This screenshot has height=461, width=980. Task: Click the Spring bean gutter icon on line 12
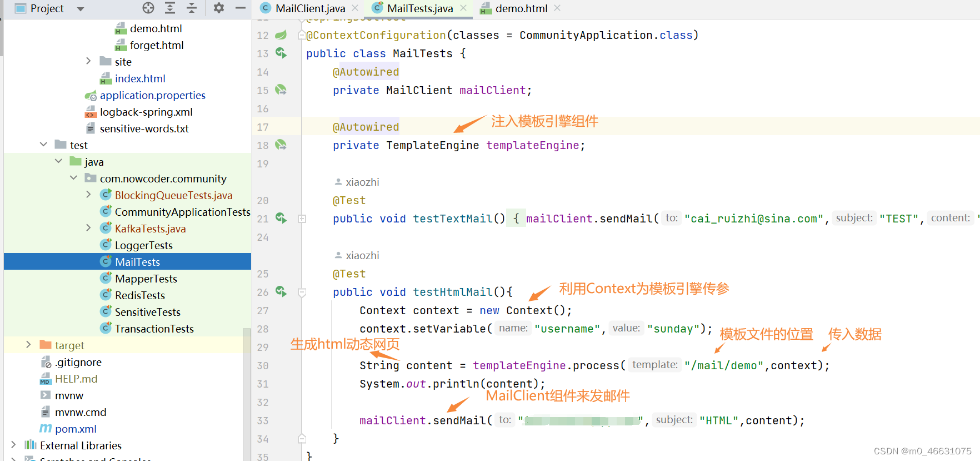(x=281, y=35)
